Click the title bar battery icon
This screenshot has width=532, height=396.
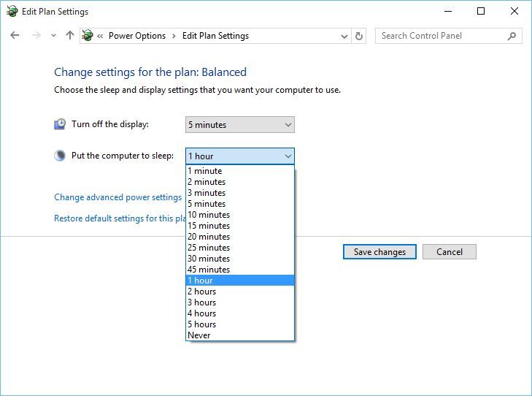(x=12, y=12)
